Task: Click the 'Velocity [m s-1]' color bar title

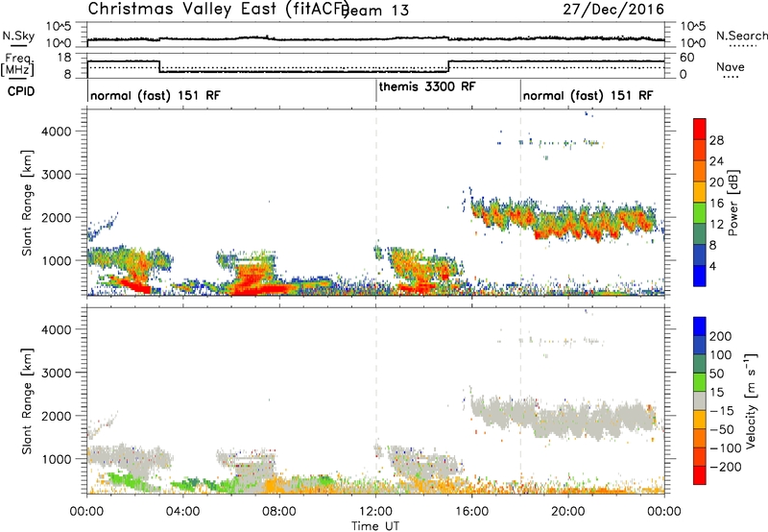Action: pos(751,401)
